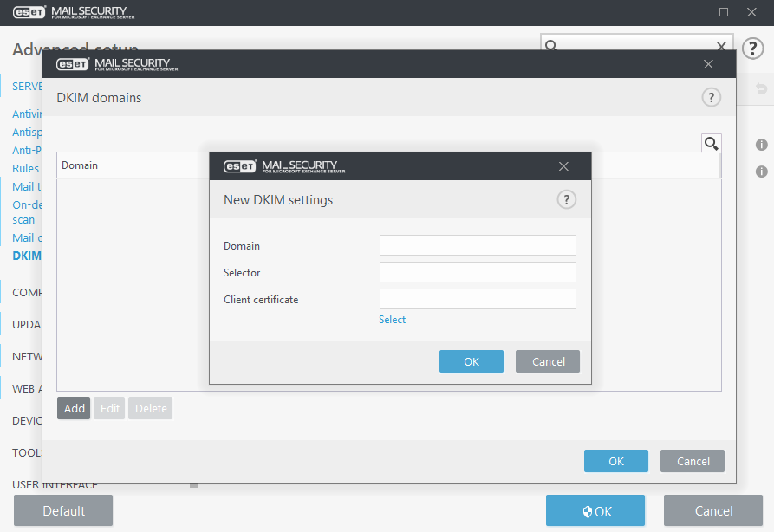Click Delete below the domain list
774x532 pixels.
pyautogui.click(x=149, y=407)
